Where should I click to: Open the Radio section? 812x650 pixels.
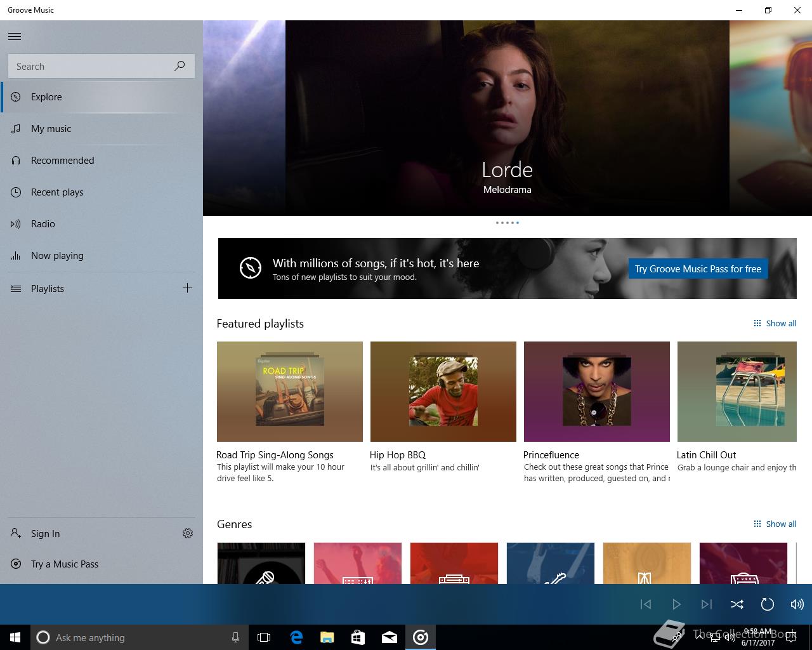coord(101,224)
